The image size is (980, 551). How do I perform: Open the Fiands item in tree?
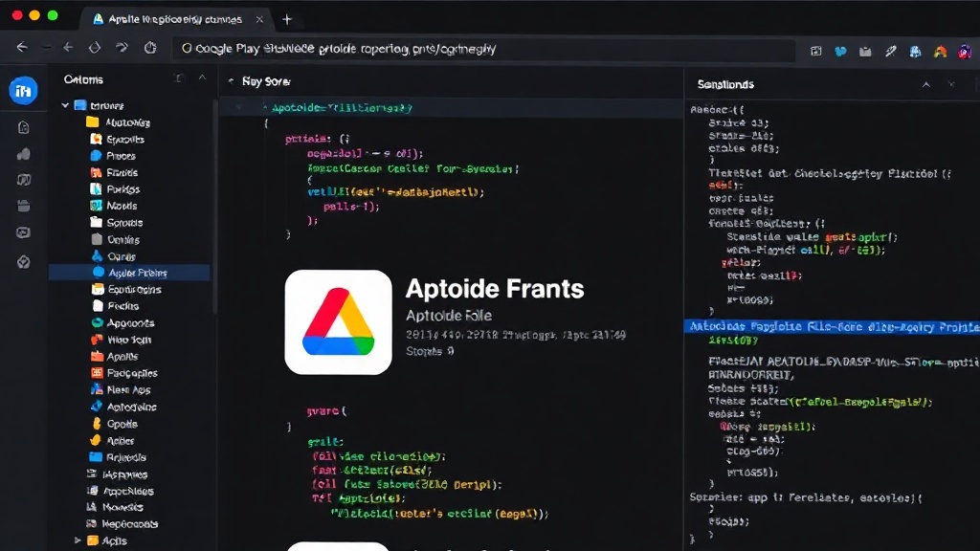(122, 172)
